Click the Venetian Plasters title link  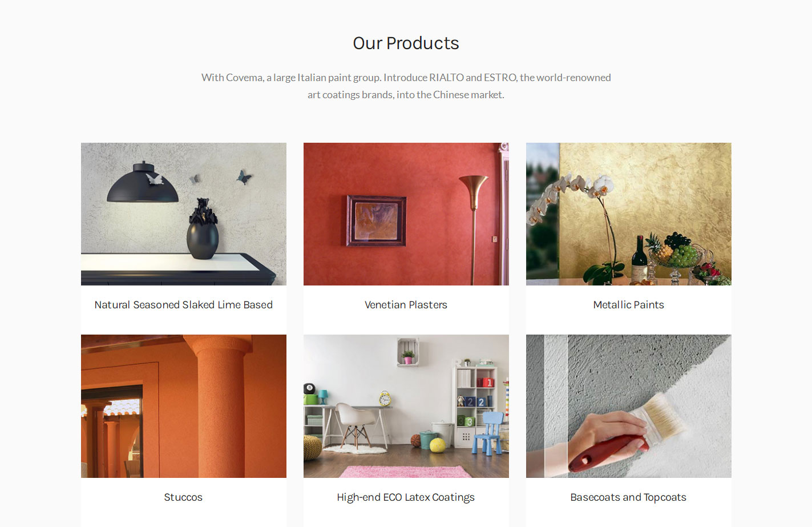tap(406, 305)
